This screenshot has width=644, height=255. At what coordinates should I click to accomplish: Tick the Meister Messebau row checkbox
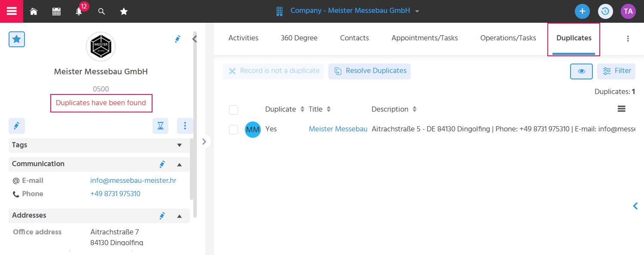tap(233, 130)
